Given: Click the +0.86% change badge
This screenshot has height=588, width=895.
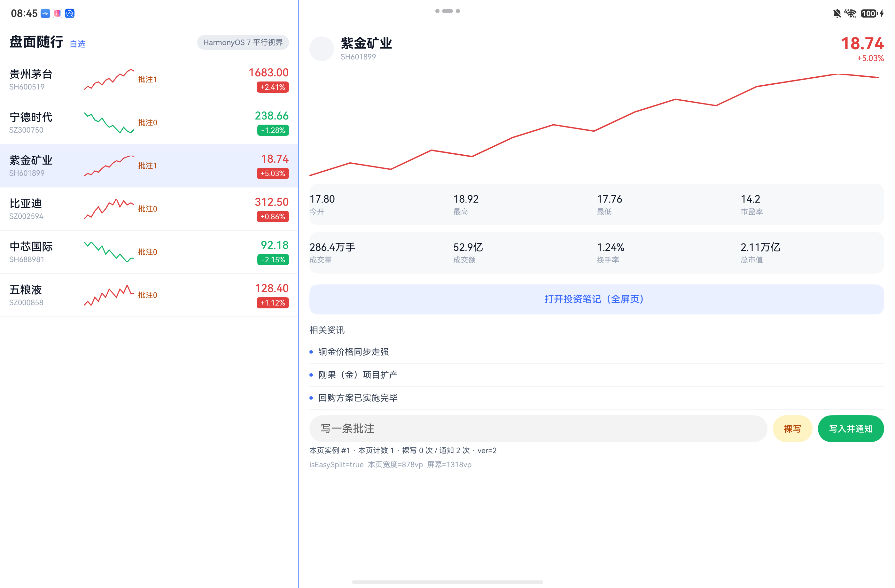Looking at the screenshot, I should 273,217.
